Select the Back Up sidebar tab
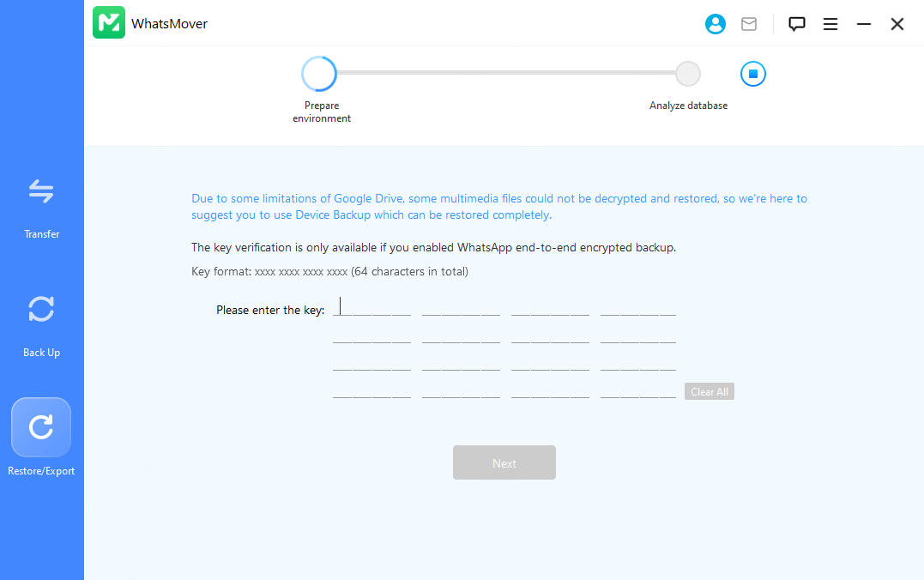 coord(41,325)
